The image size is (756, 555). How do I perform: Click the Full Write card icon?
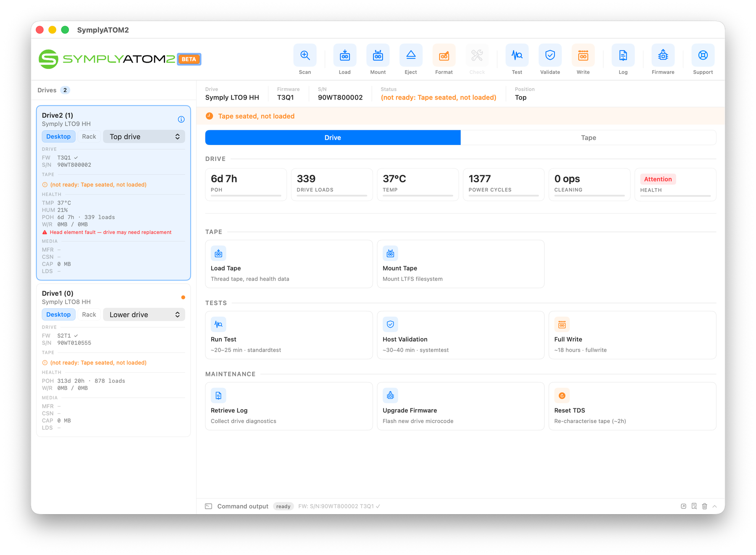tap(562, 324)
